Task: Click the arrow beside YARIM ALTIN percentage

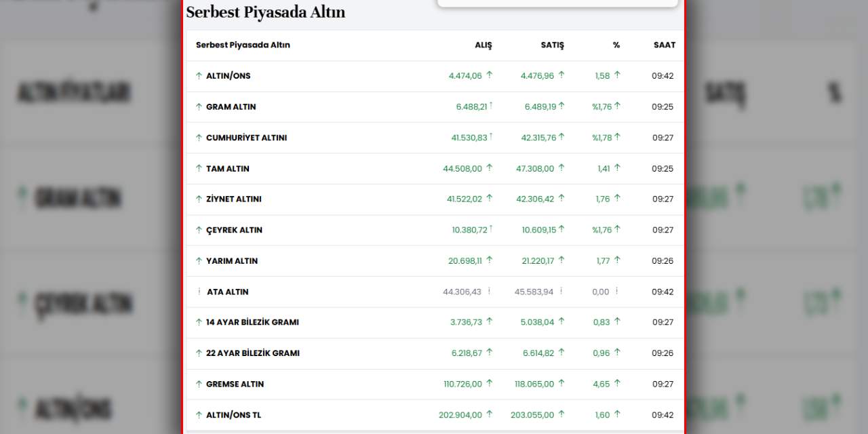Action: (x=617, y=260)
